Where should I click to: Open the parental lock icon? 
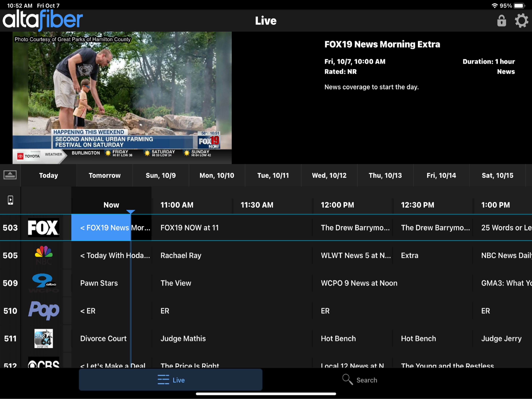pos(501,21)
